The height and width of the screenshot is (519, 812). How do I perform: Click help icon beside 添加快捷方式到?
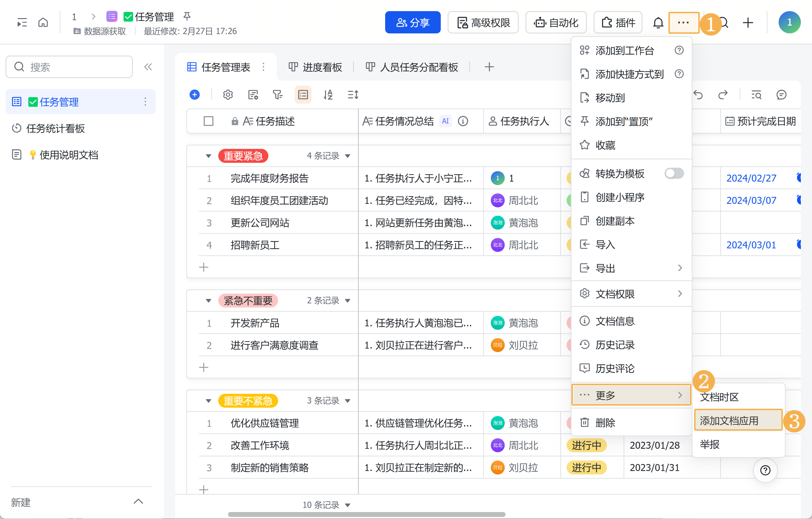click(679, 74)
